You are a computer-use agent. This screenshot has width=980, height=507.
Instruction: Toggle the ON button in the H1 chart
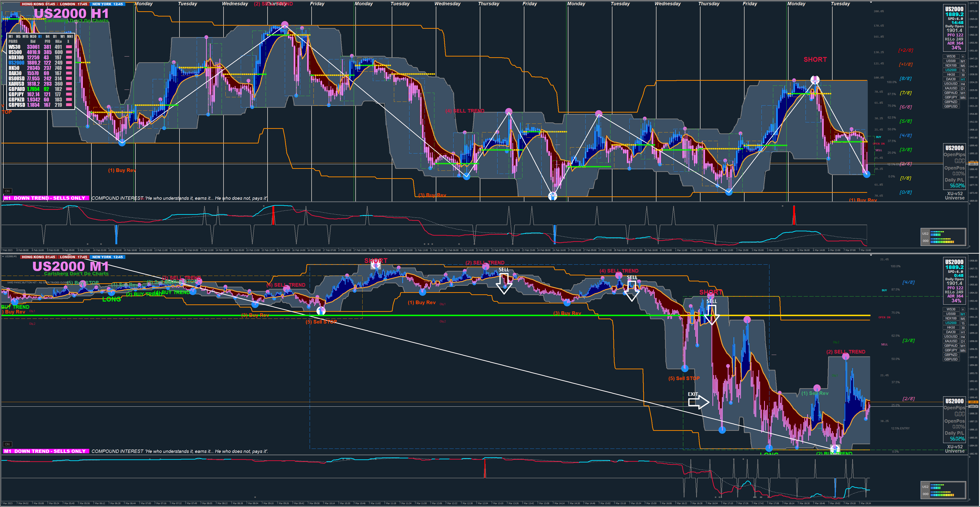[7, 191]
